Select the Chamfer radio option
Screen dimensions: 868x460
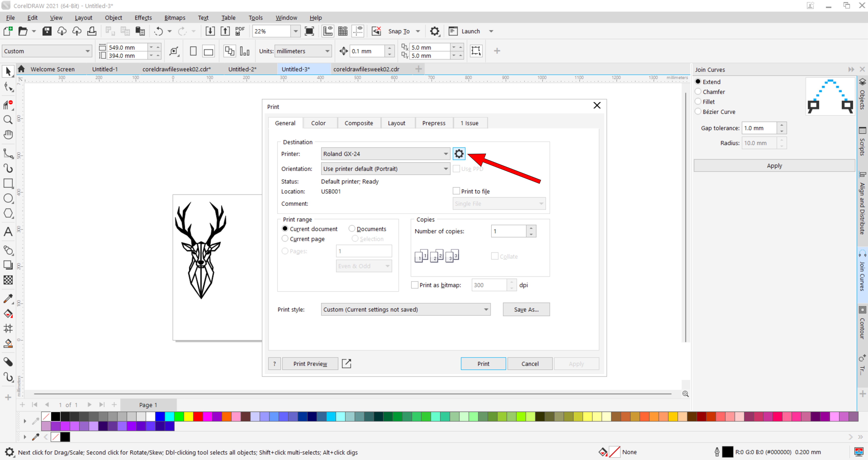pos(698,92)
